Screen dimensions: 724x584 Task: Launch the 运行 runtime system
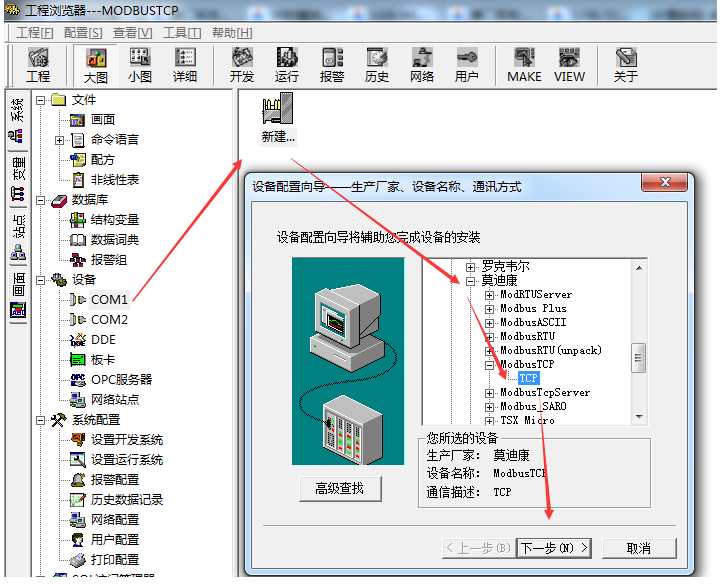287,65
